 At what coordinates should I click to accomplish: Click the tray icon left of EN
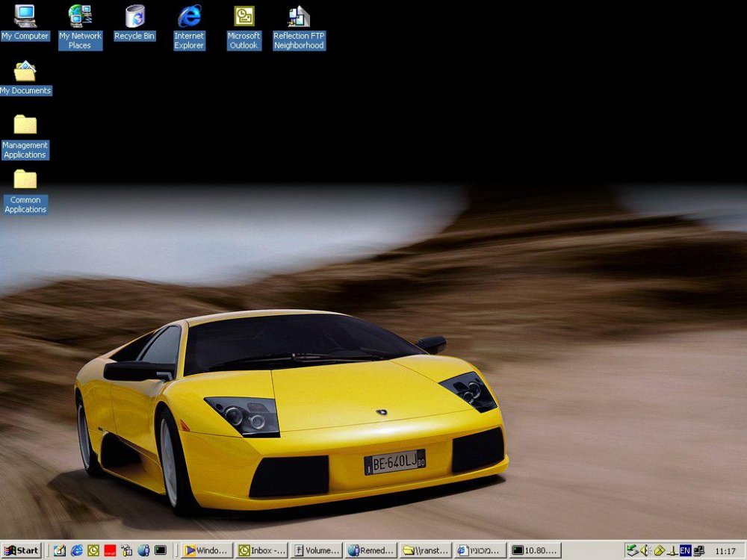(x=672, y=551)
